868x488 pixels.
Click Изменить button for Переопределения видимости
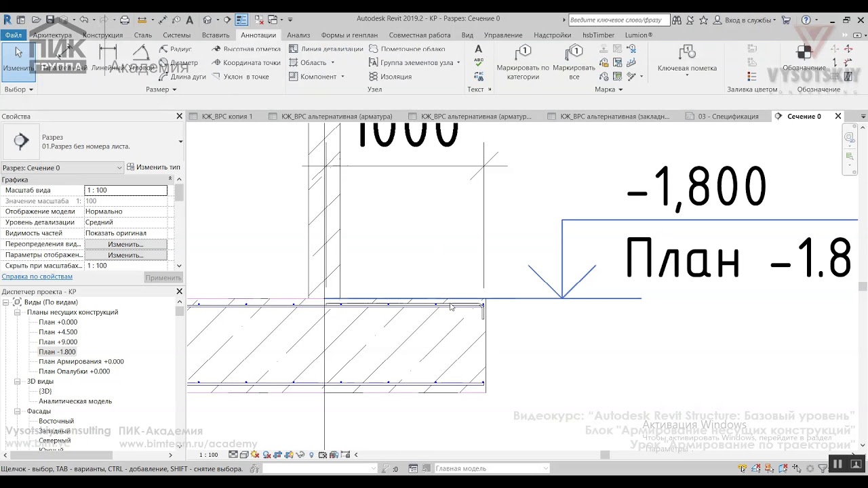(x=125, y=244)
